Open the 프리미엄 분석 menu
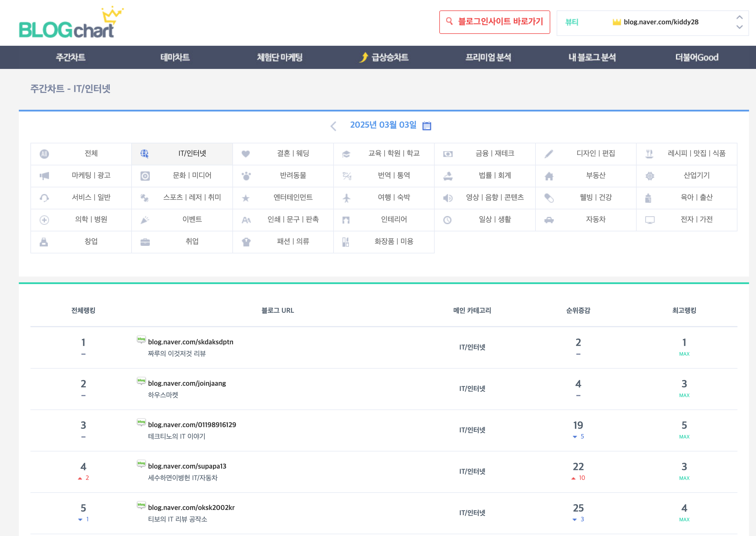The image size is (756, 536). click(488, 57)
